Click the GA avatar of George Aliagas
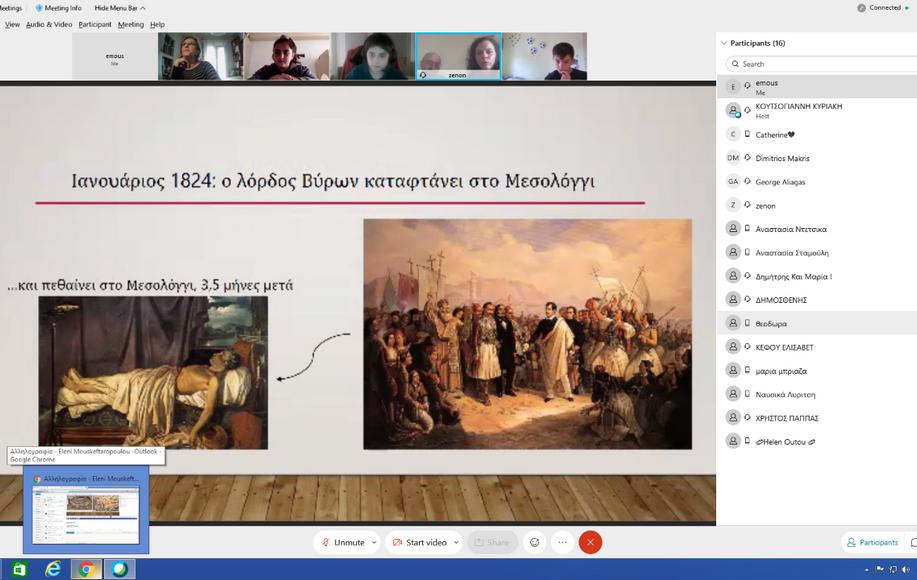917x580 pixels. coord(733,182)
